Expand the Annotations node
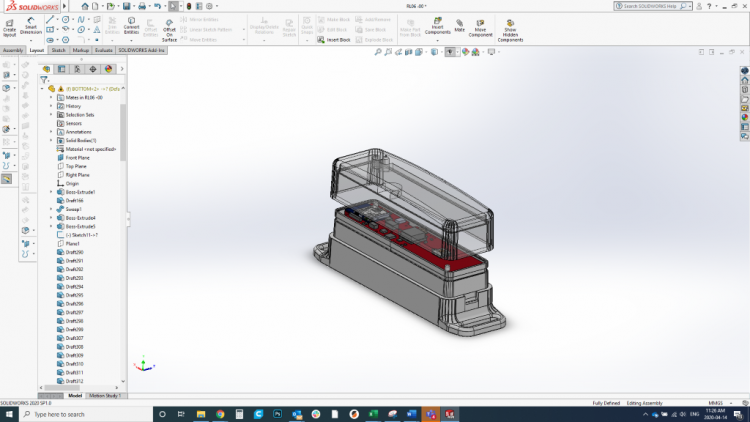 51,132
